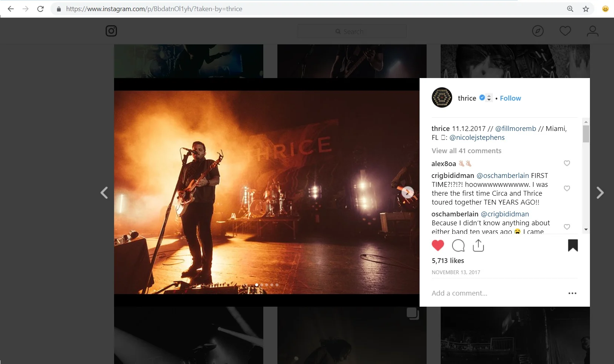Open the @fillmoremb mention
This screenshot has height=364, width=614.
[515, 128]
